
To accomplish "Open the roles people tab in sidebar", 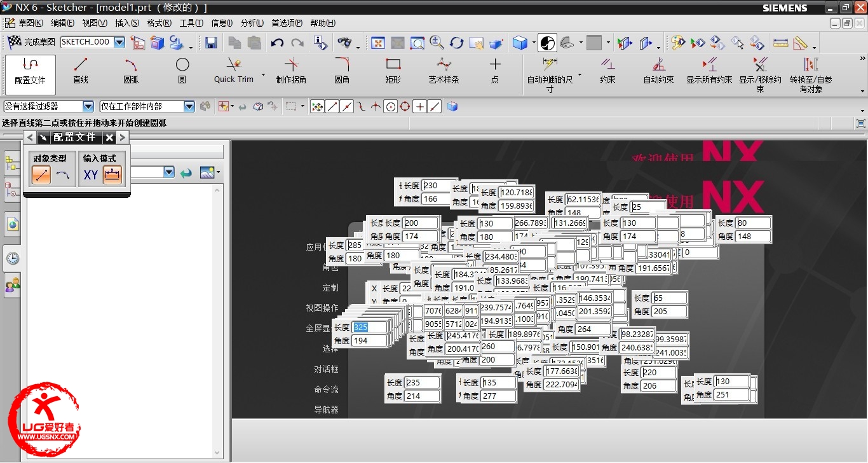I will (x=12, y=285).
